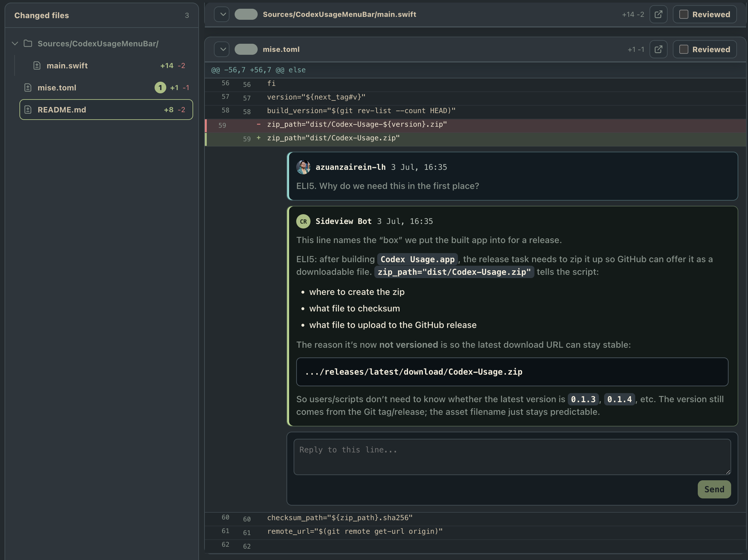Click line 57 version assignment
This screenshot has height=560, width=748.
point(316,97)
